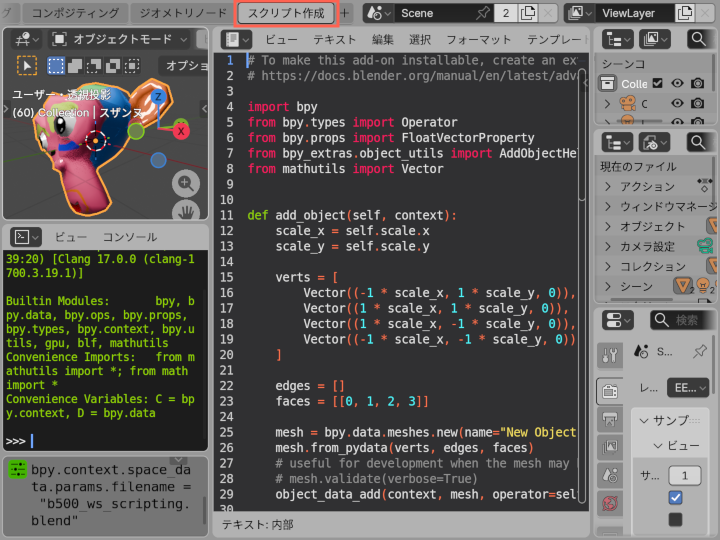Toggle the checked box under the sample field
Image resolution: width=720 pixels, height=540 pixels.
tap(675, 498)
